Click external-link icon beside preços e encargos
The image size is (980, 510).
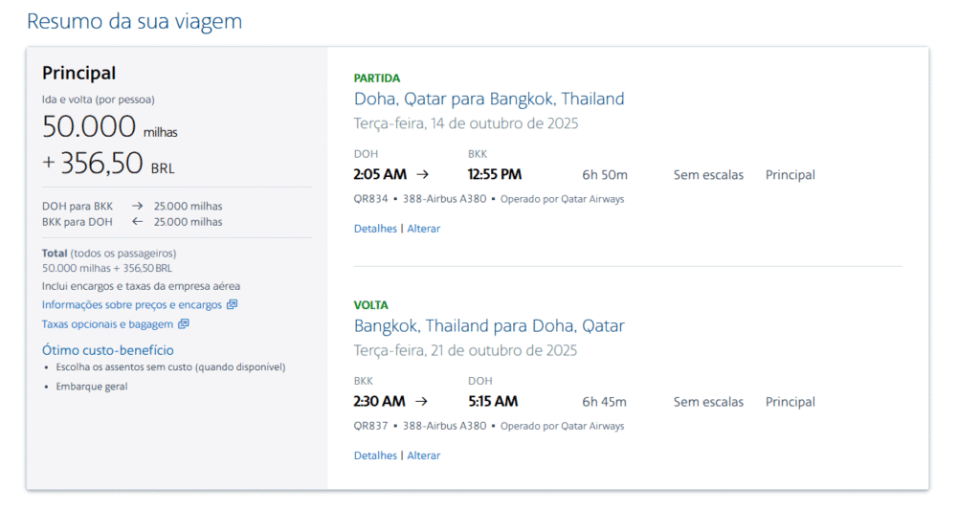pyautogui.click(x=232, y=304)
